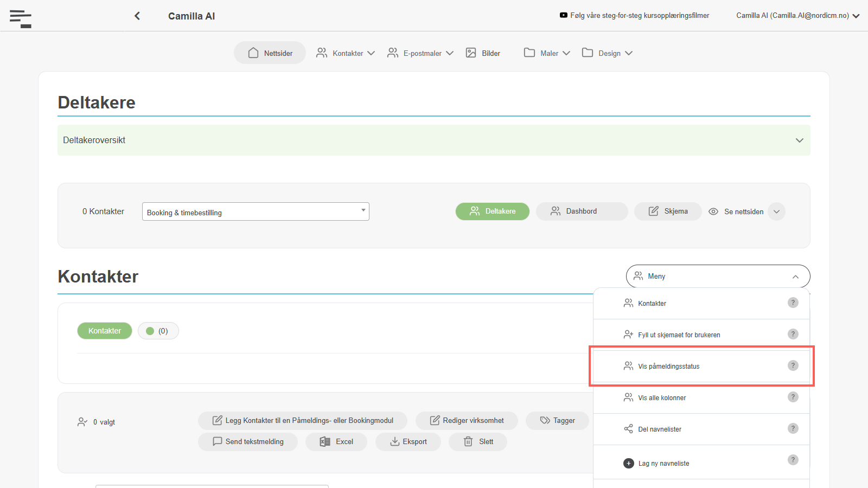Screen dimensions: 868x488
Task: Click help icon beside Vis påmeldingsstatus
Action: [793, 365]
